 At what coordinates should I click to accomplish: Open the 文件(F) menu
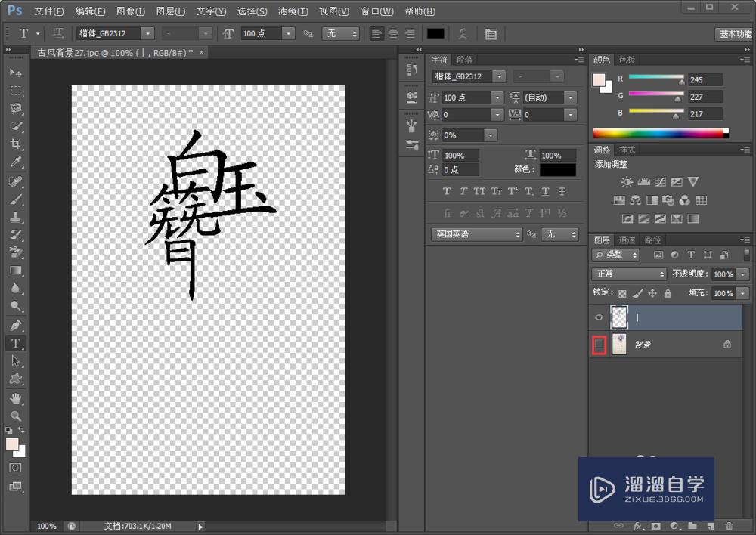[x=48, y=11]
